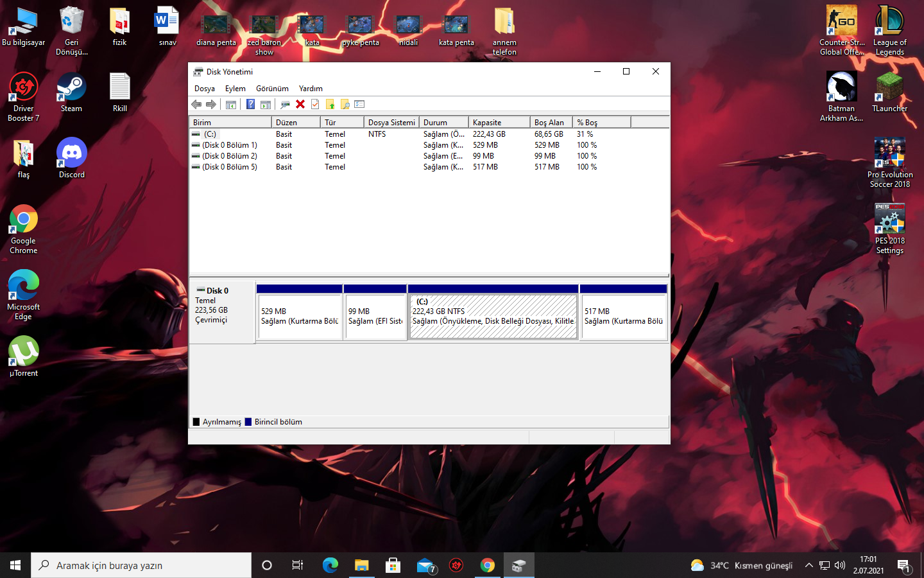
Task: Click the taskbar search box
Action: (x=141, y=565)
